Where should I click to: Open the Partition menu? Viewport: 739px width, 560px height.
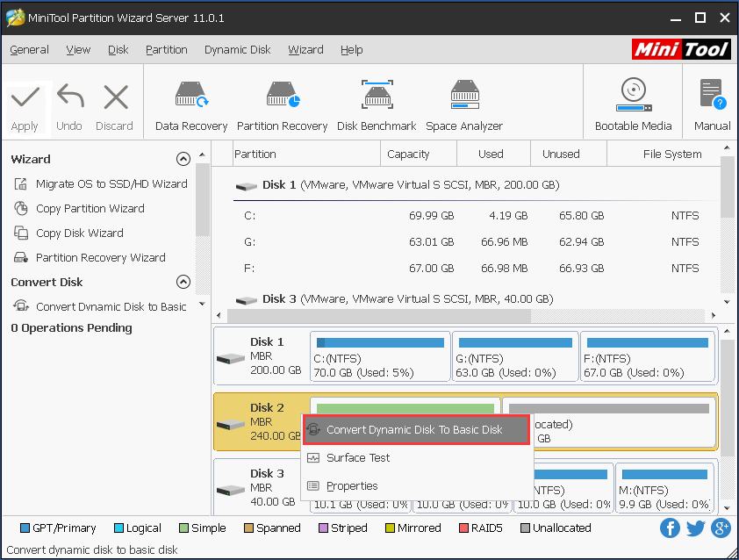click(x=167, y=49)
